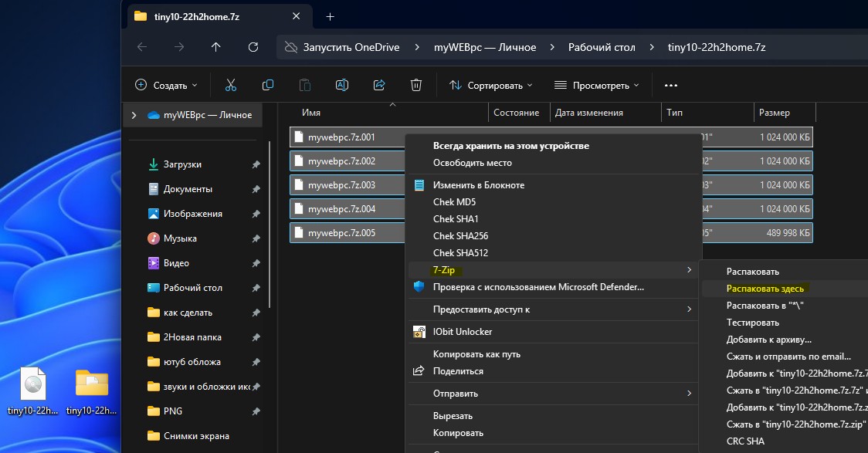Choose Добавить к архиву... option

(769, 340)
